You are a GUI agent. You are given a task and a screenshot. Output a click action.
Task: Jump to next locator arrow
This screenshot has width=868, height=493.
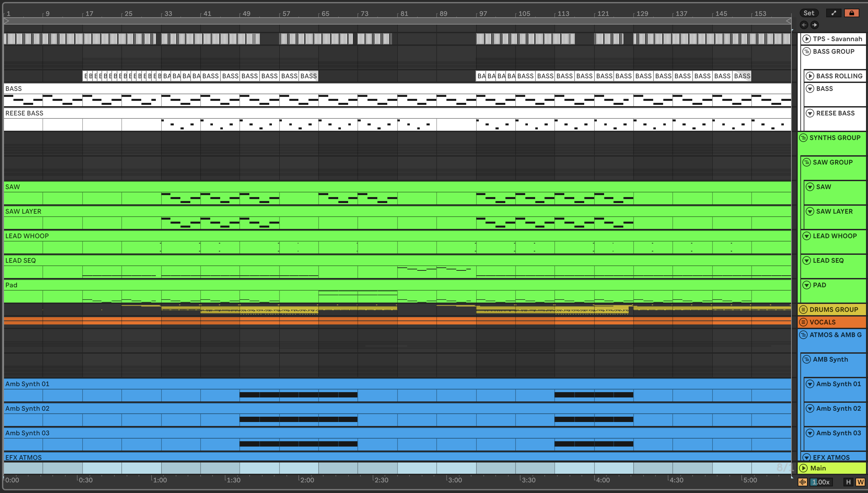pos(815,25)
